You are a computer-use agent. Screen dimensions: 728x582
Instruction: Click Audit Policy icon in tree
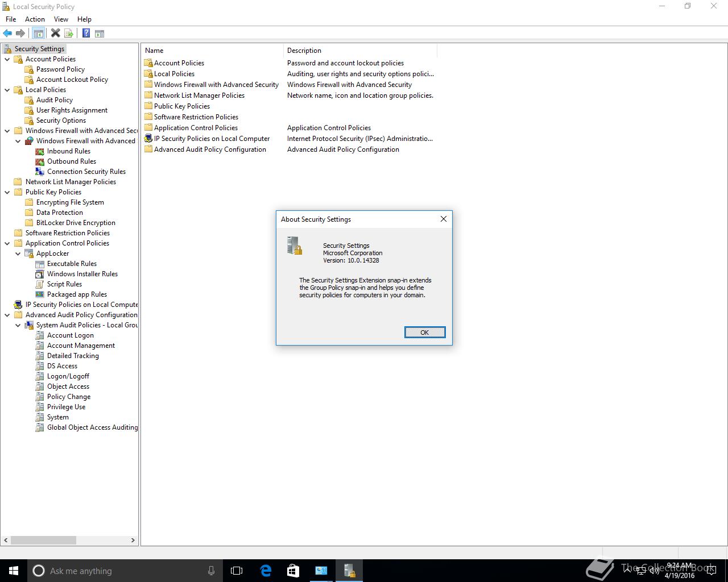tap(29, 100)
